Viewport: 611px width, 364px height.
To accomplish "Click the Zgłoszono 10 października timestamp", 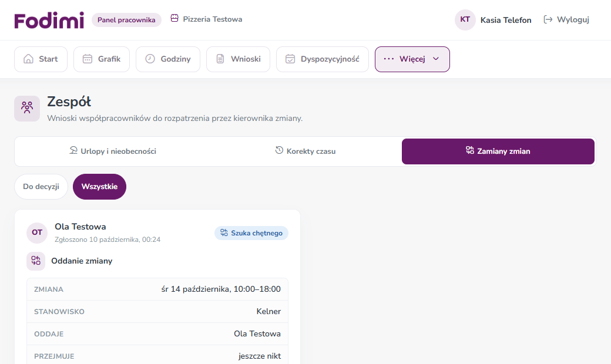I will [108, 240].
